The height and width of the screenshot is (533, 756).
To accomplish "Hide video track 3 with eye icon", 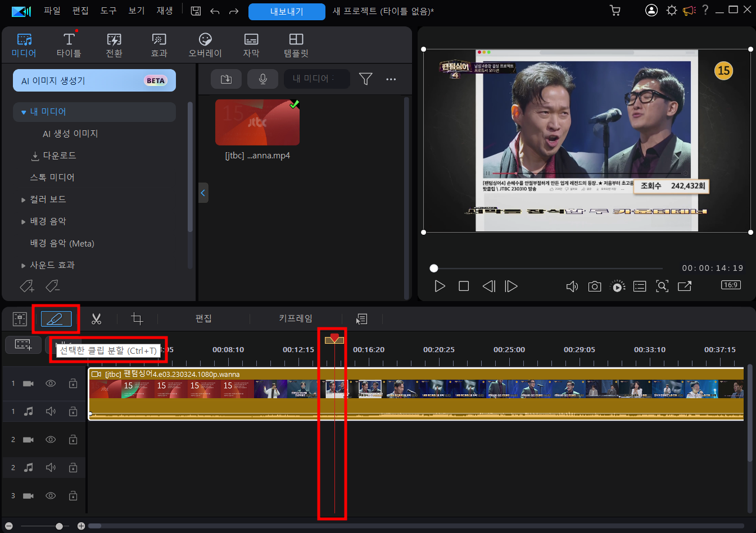I will (51, 496).
